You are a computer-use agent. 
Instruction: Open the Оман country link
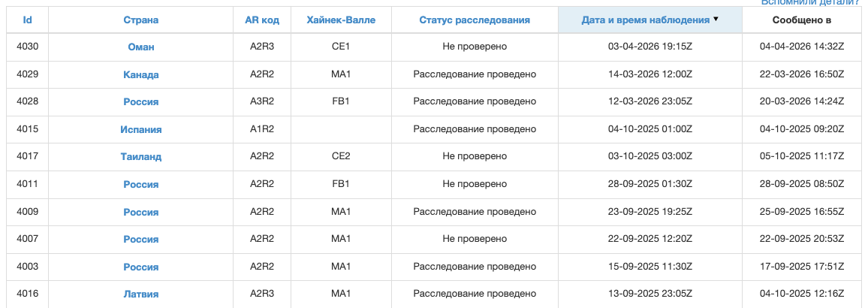click(140, 47)
